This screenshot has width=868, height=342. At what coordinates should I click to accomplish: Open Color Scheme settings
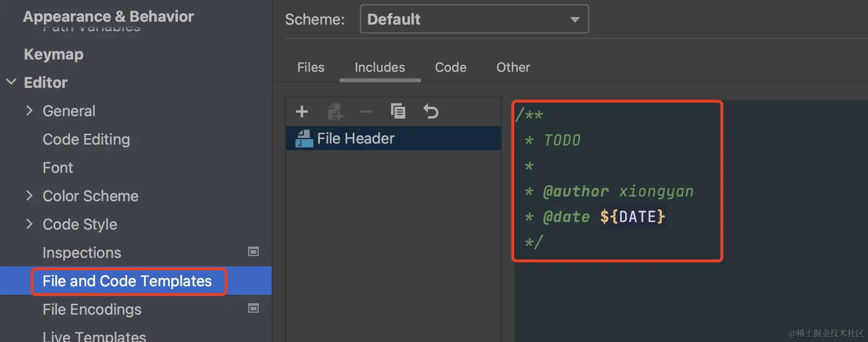coord(91,196)
